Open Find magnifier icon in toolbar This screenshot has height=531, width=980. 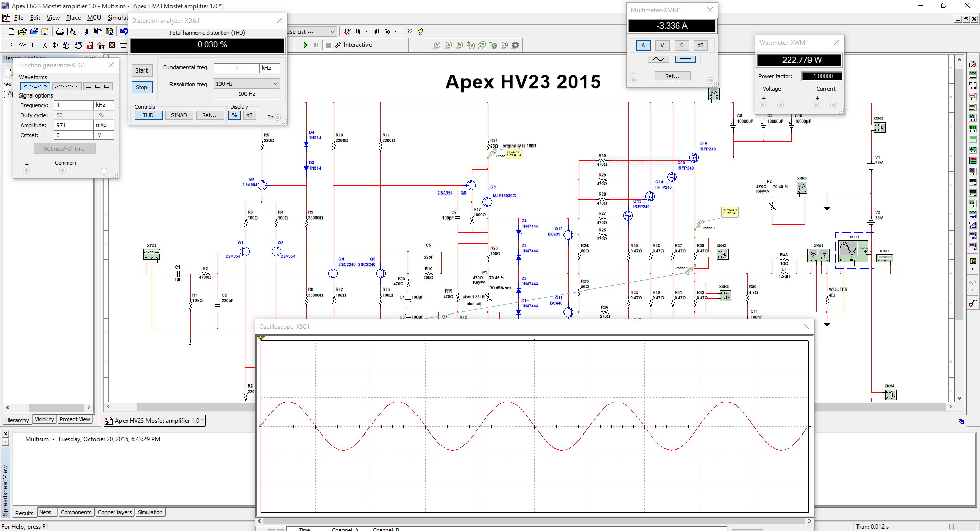(409, 31)
